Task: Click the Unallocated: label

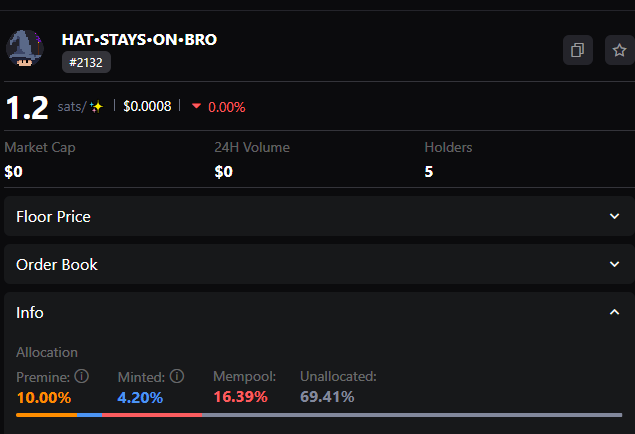Action: 338,377
